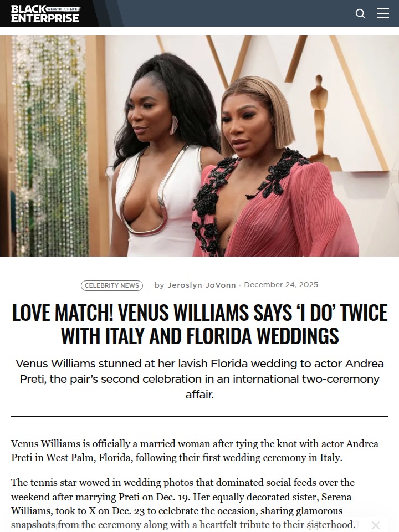Open the search magnifier icon

pyautogui.click(x=360, y=13)
